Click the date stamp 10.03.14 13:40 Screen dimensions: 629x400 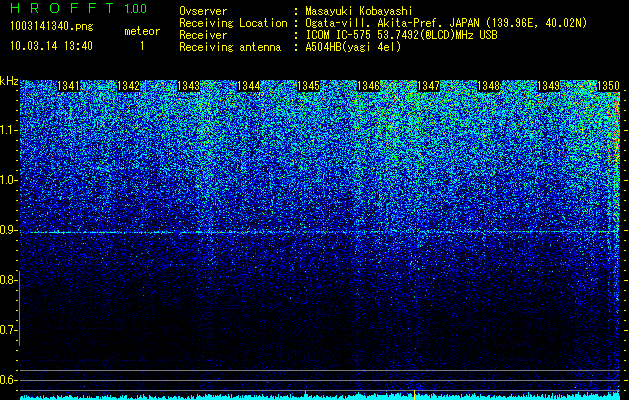pos(51,46)
